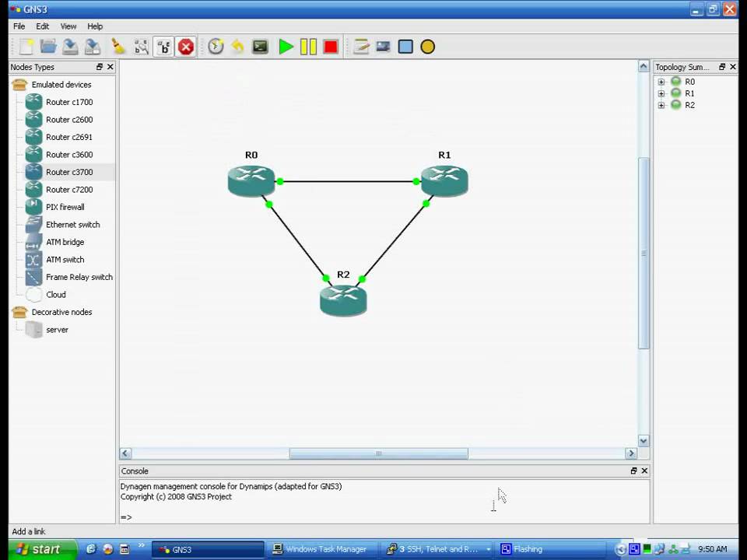The image size is (747, 560).
Task: Add a note with the notepad icon
Action: (x=360, y=47)
